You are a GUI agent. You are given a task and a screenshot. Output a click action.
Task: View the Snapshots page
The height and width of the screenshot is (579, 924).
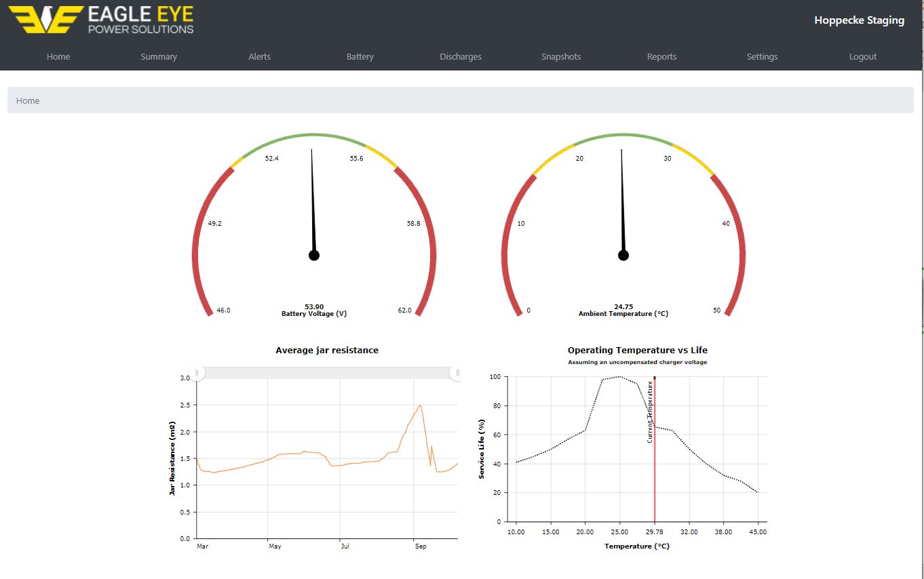(x=561, y=56)
